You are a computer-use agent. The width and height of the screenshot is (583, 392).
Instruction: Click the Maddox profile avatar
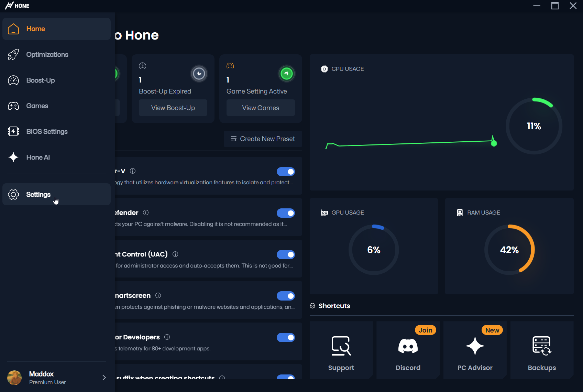[x=14, y=378]
